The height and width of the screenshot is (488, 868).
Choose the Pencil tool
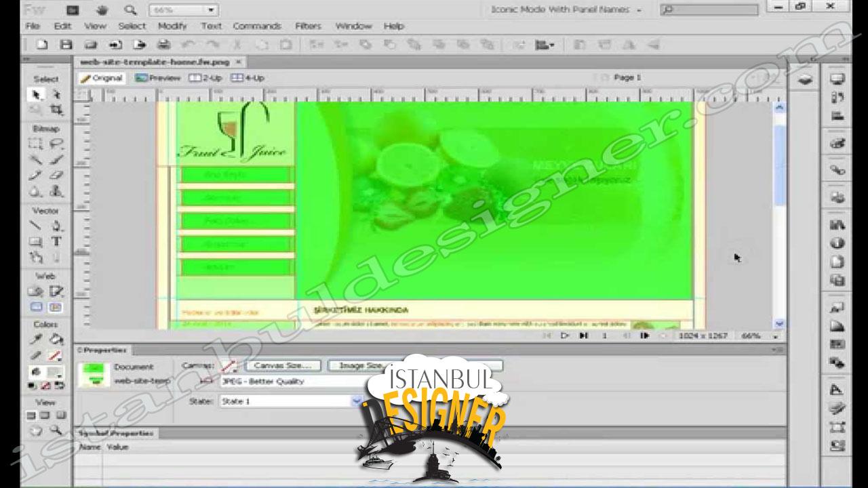[x=35, y=176]
